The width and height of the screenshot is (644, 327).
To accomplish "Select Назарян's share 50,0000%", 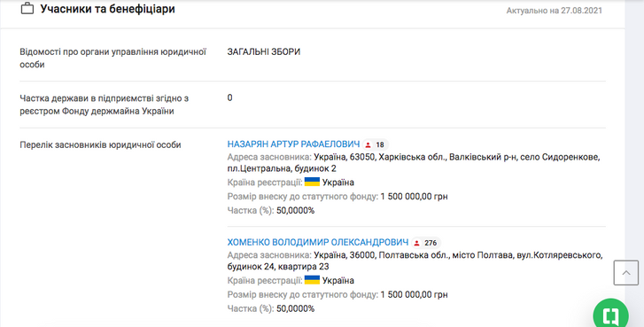I will point(295,210).
